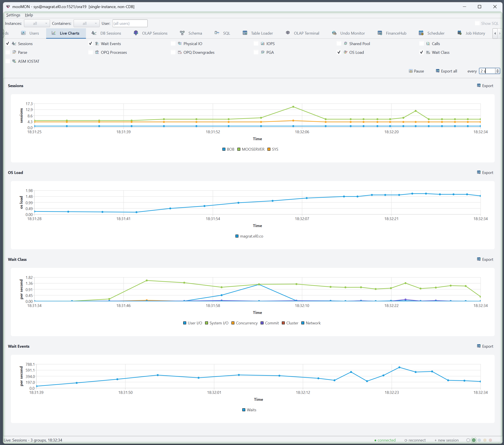
Task: Toggle the Show SQL checkbox
Action: click(477, 24)
